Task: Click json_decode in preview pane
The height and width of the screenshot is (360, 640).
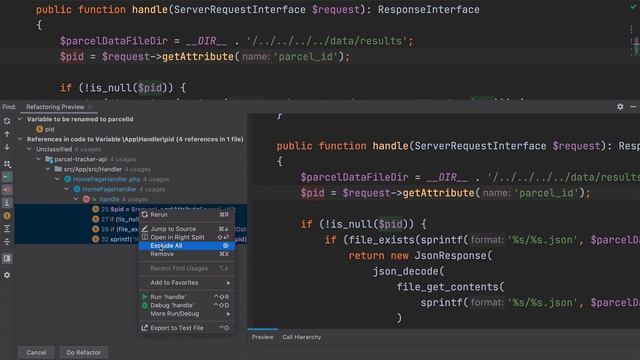Action: click(405, 271)
